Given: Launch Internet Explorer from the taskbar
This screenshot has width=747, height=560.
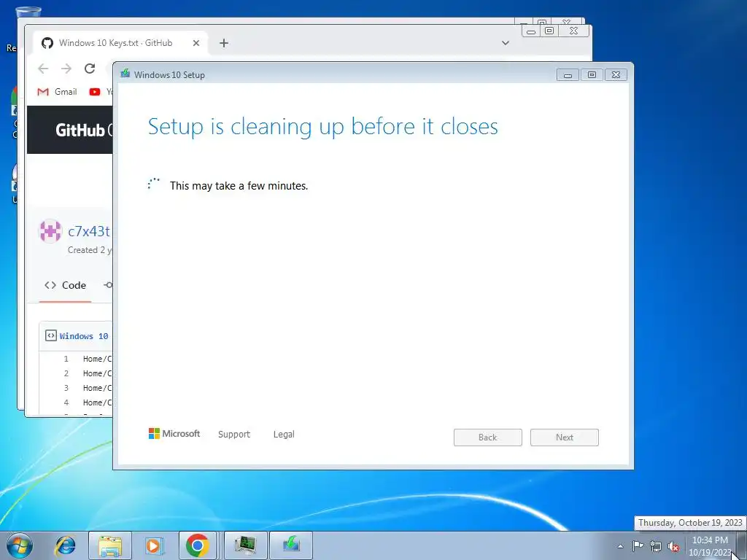Looking at the screenshot, I should 65,545.
